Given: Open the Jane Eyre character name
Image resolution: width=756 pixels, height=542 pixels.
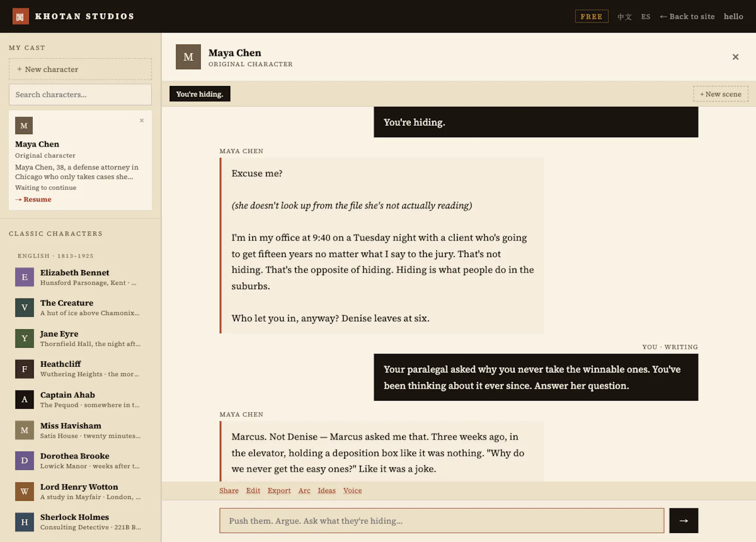Looking at the screenshot, I should coord(59,334).
